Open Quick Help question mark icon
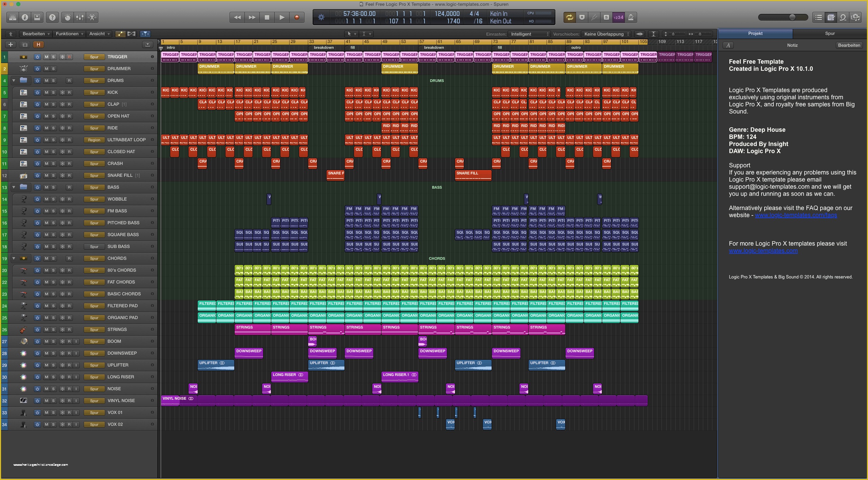Screen dimensions: 868x480 coord(52,17)
